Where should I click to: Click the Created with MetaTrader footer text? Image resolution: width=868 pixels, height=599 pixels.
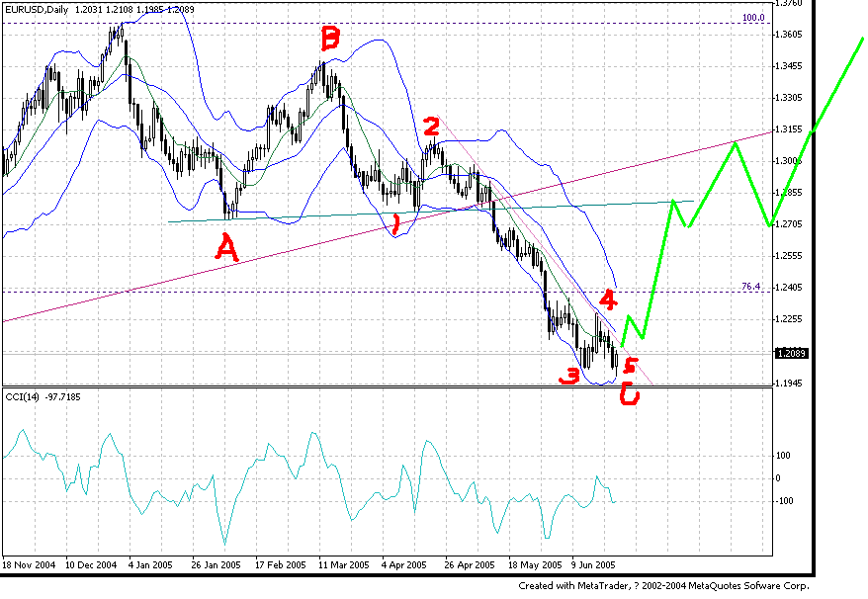point(663,586)
